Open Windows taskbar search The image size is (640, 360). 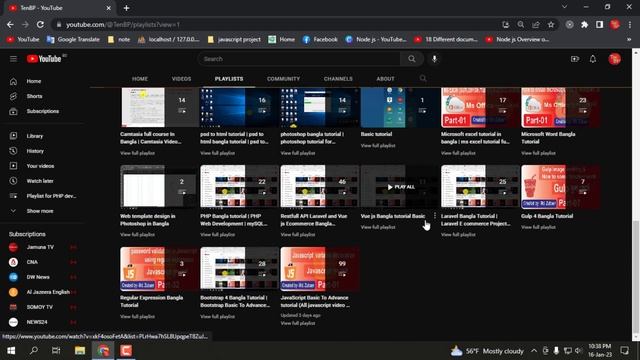pos(34,351)
